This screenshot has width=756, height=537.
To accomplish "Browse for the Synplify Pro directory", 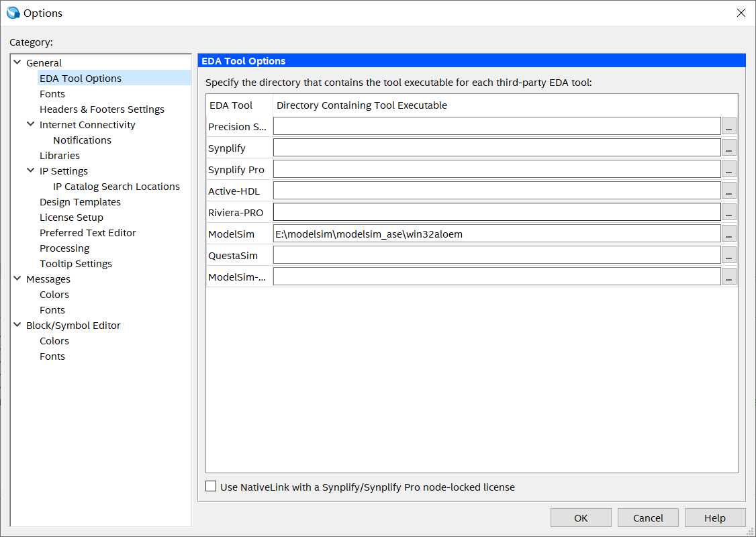I will click(729, 169).
